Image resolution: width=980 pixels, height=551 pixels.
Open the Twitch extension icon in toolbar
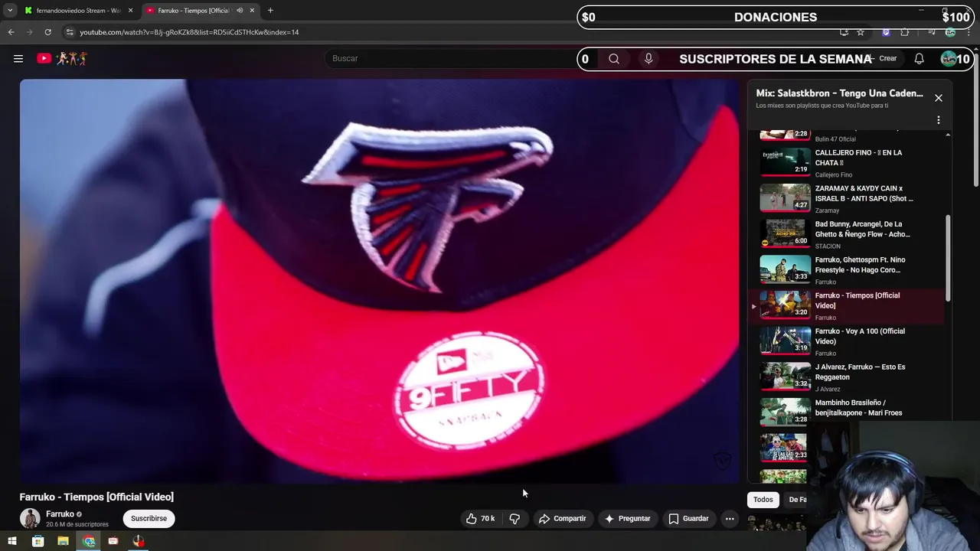(x=886, y=32)
